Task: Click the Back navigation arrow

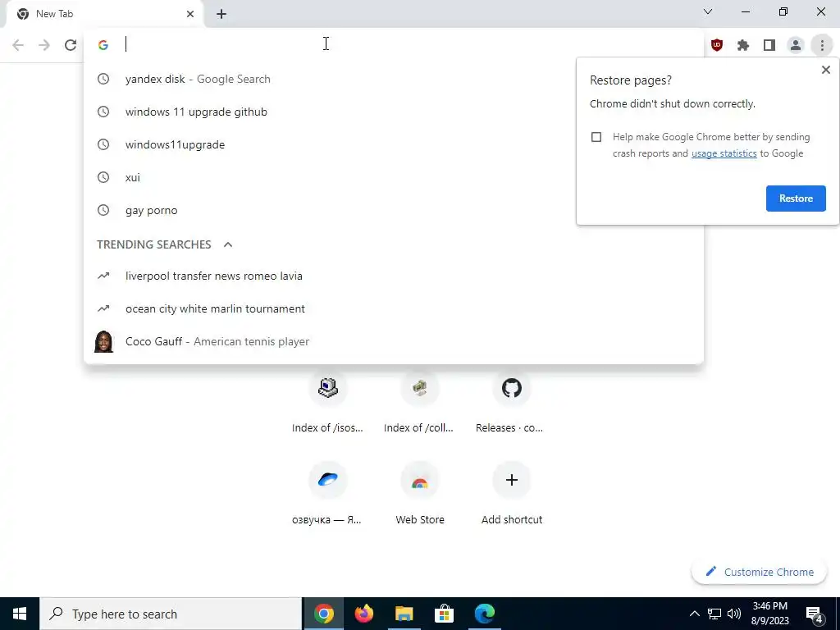Action: (x=18, y=45)
